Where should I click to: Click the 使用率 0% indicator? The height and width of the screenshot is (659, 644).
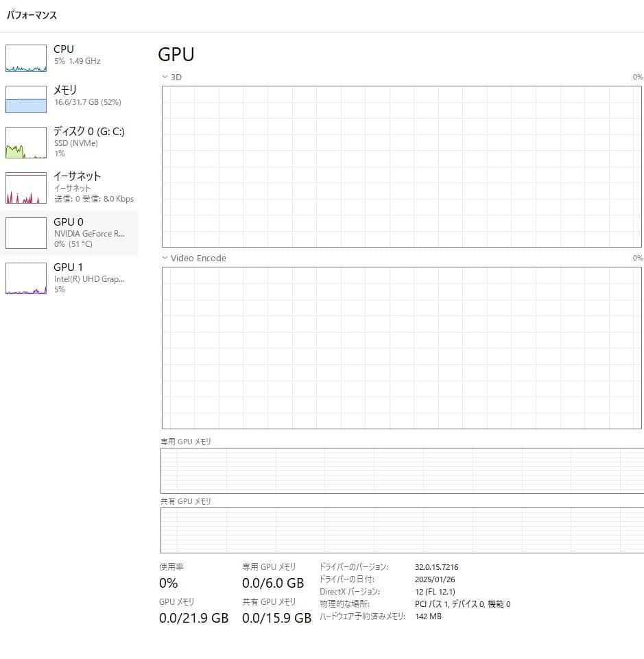pos(167,584)
